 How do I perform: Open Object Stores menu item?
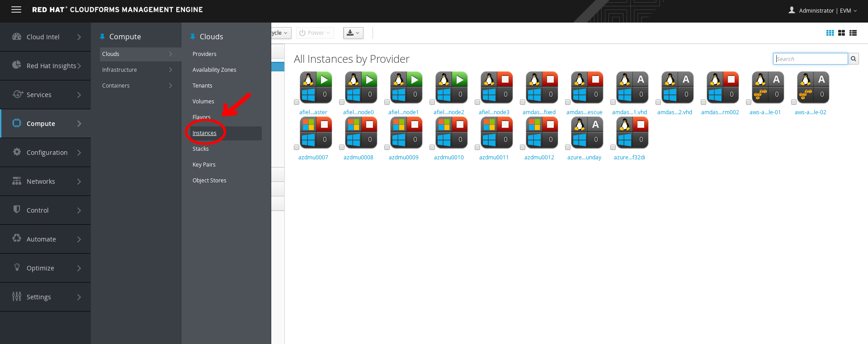(209, 180)
